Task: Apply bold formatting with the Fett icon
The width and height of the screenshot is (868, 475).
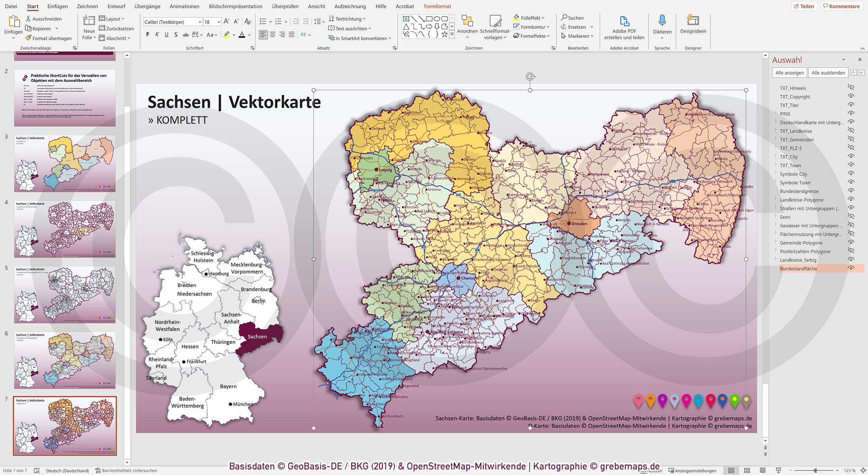Action: click(x=148, y=34)
